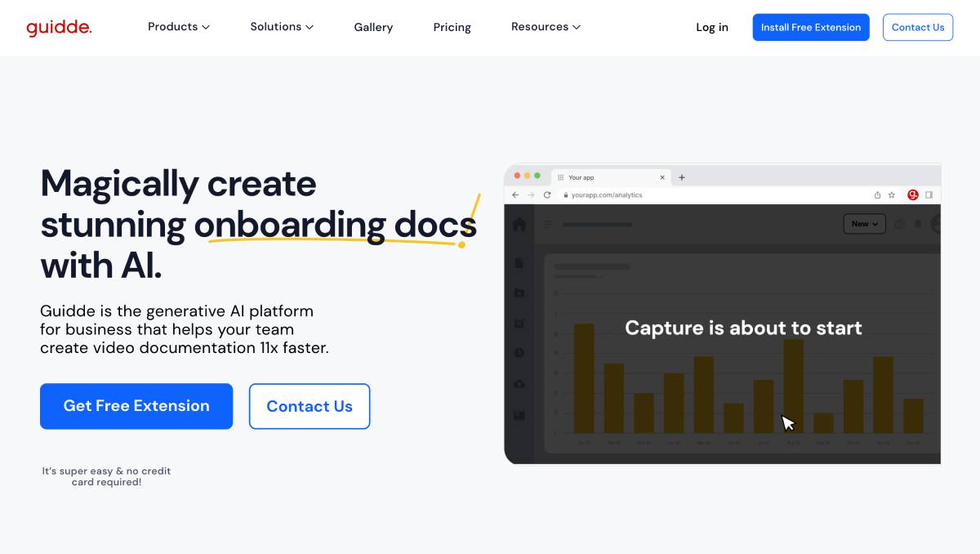Open the Products dropdown menu
980x554 pixels.
coord(178,27)
